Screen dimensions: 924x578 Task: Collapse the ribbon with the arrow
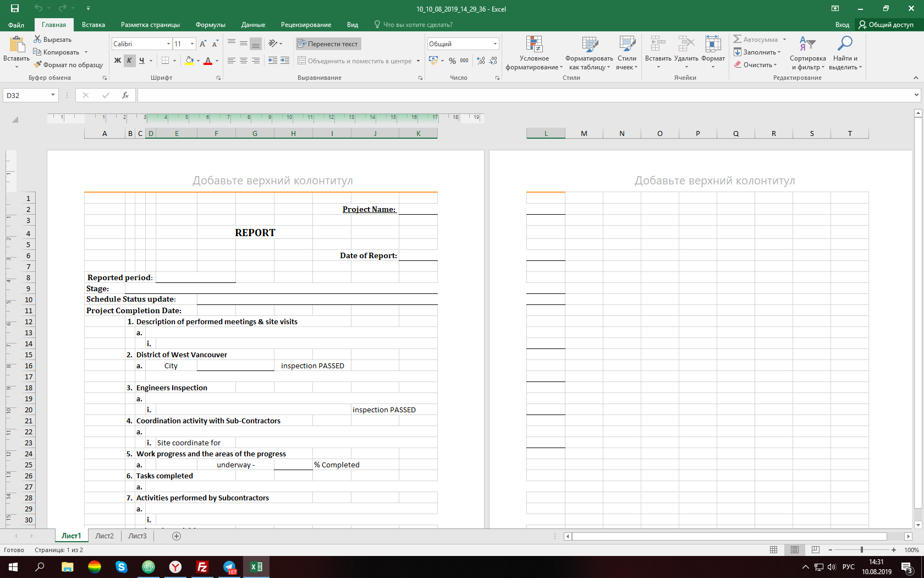coord(916,78)
